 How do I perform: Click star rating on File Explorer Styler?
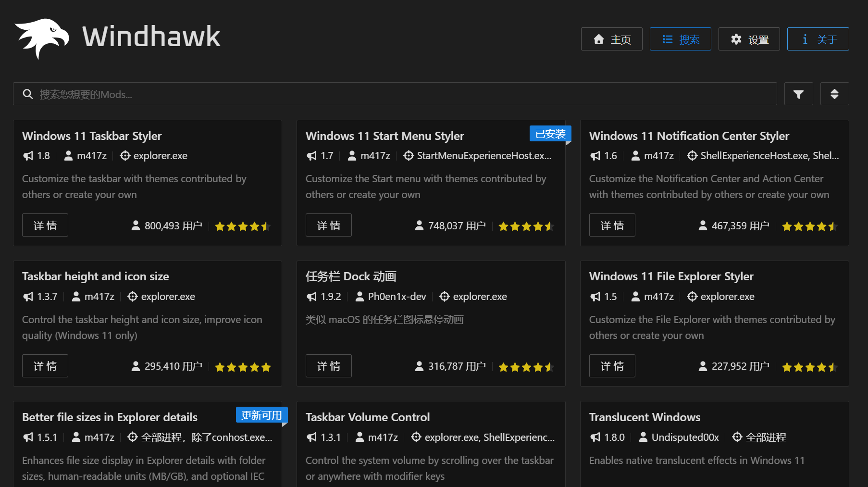[810, 367]
